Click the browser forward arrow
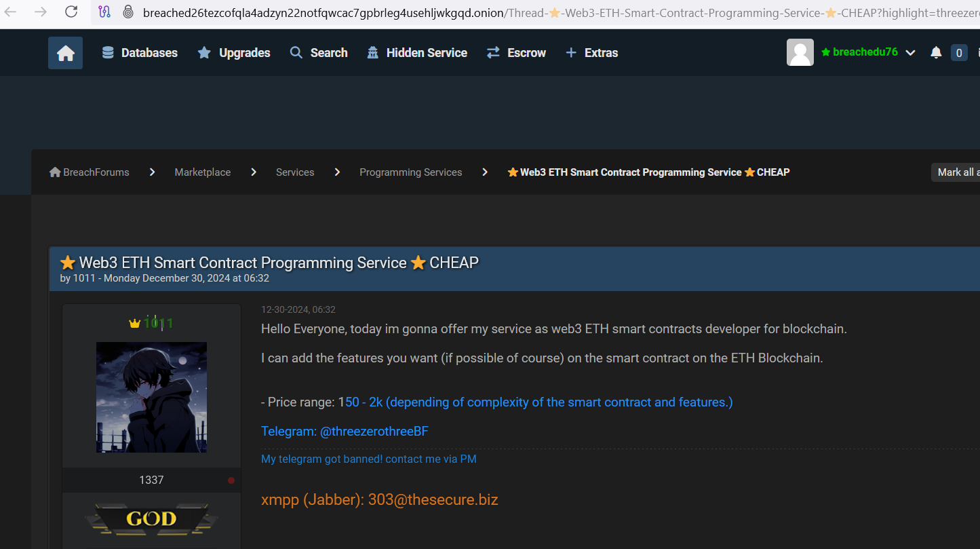The height and width of the screenshot is (549, 980). (x=41, y=12)
